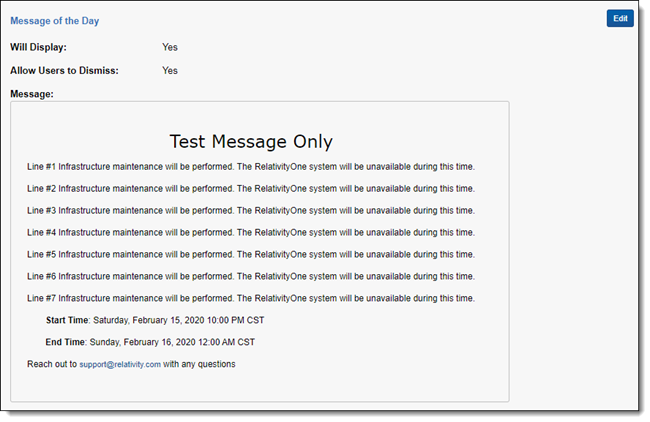
Task: Click the Yes value beside Allow Users to Dismiss
Action: (170, 71)
